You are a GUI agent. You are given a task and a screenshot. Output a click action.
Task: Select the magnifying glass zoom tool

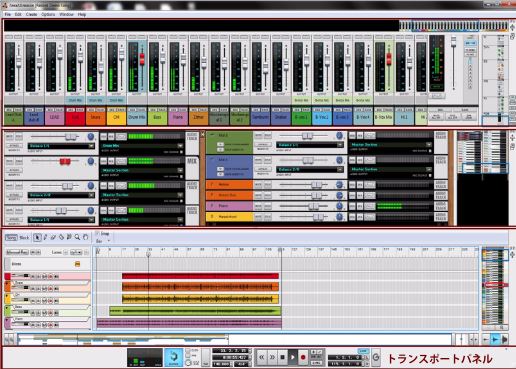pos(77,237)
